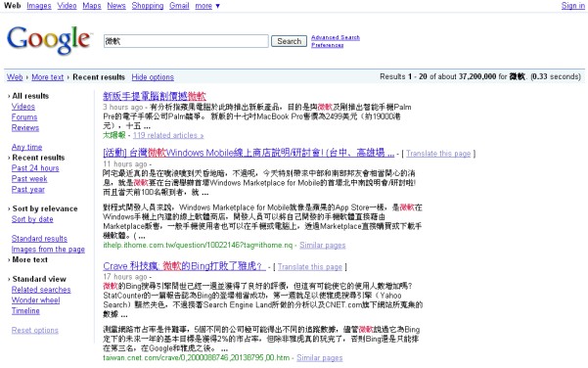Select 'Images from the page' option

(48, 249)
